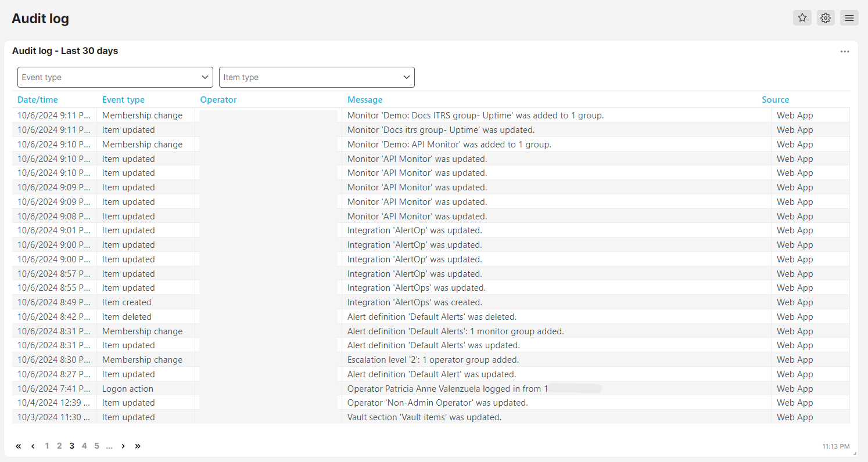The image size is (868, 462).
Task: Select message 'Demo: Docs ITRS group- Uptime' added
Action: click(475, 115)
